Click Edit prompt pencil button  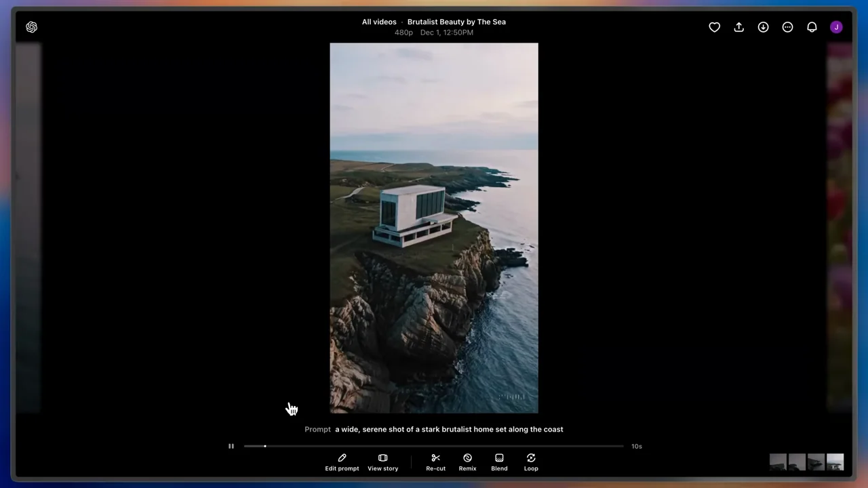click(342, 462)
